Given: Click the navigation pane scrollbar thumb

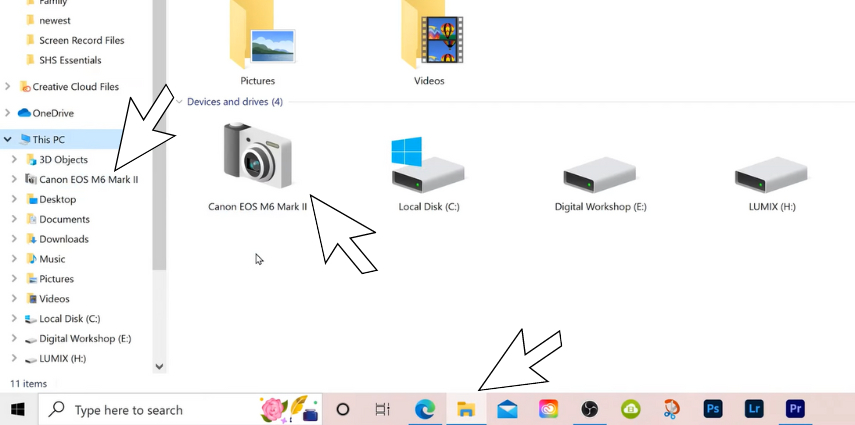Looking at the screenshot, I should [159, 135].
